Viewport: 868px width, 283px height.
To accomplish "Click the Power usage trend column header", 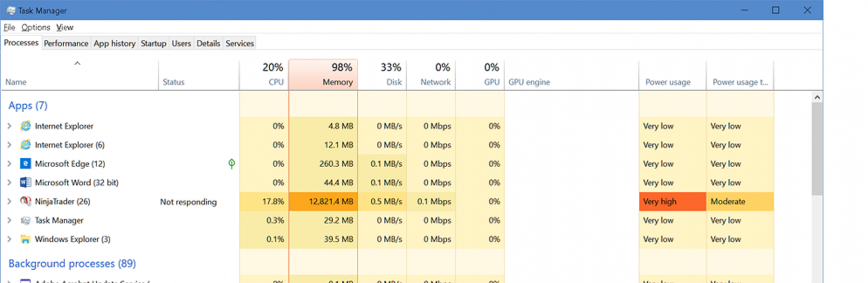I will pos(740,75).
